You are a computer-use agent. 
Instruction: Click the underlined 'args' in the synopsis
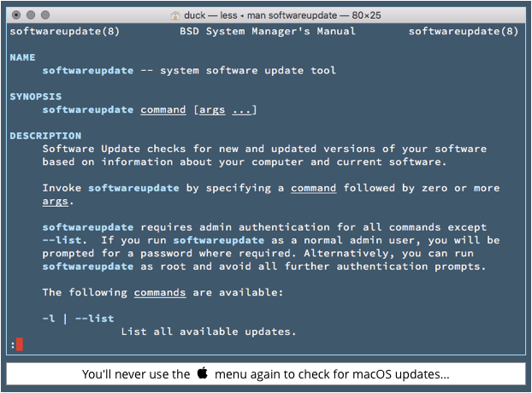[212, 109]
